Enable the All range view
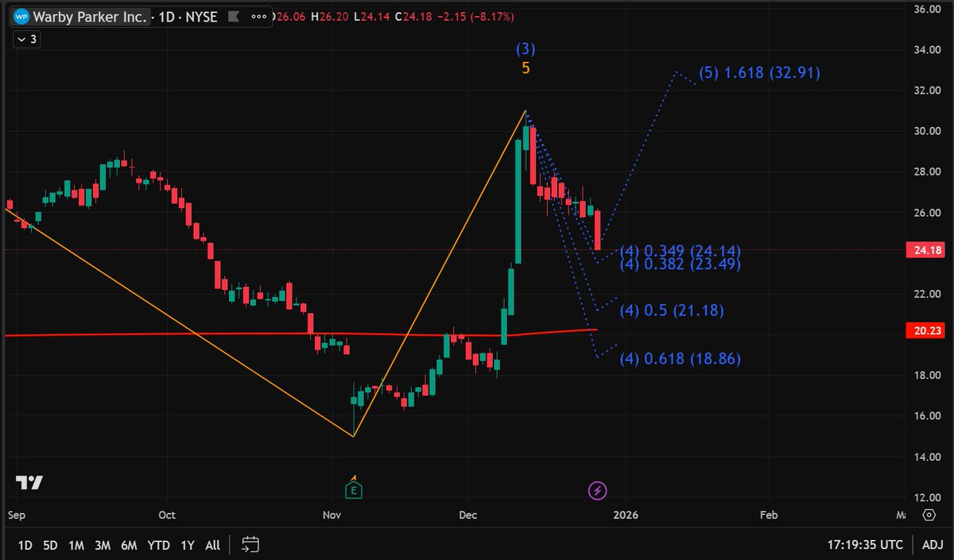Screen dimensions: 954x560 211,546
